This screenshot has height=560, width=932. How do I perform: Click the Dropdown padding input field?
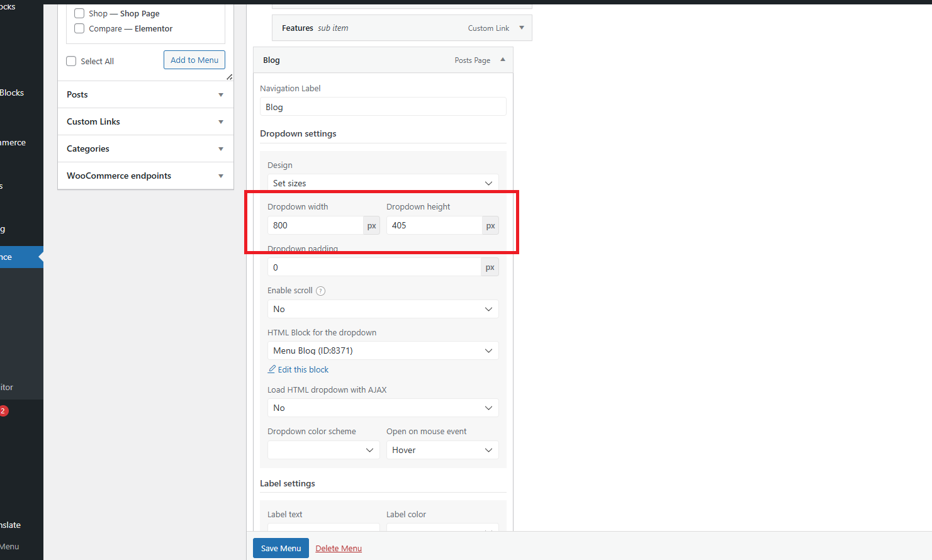tap(374, 267)
